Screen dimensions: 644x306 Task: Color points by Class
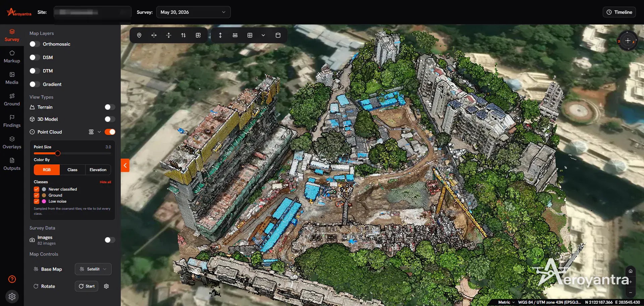pos(72,170)
